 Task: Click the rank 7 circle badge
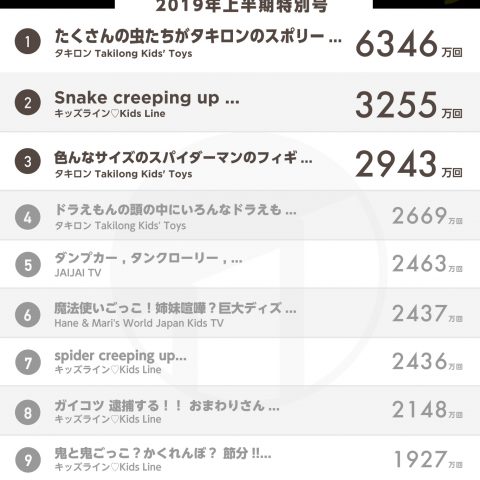point(28,362)
